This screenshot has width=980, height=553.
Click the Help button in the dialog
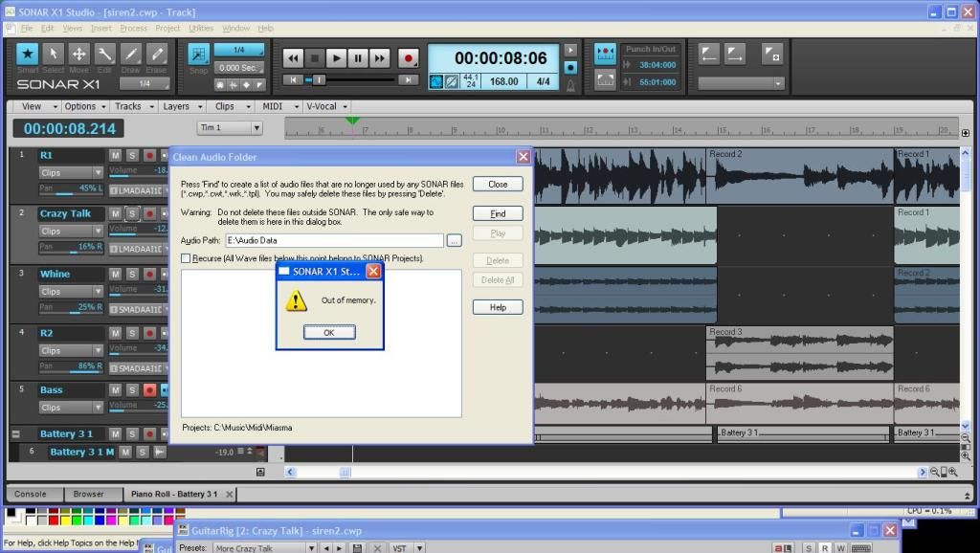(498, 307)
